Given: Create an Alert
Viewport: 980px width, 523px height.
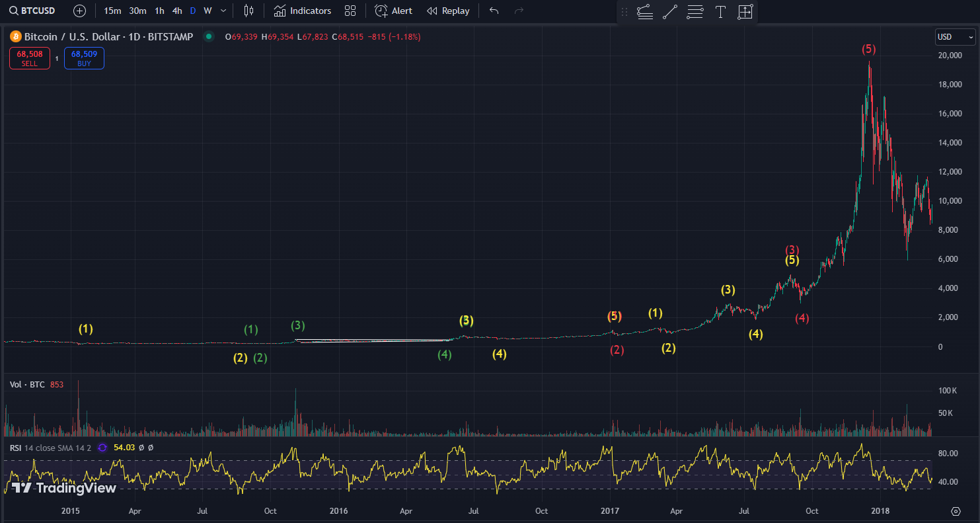Looking at the screenshot, I should (x=394, y=11).
